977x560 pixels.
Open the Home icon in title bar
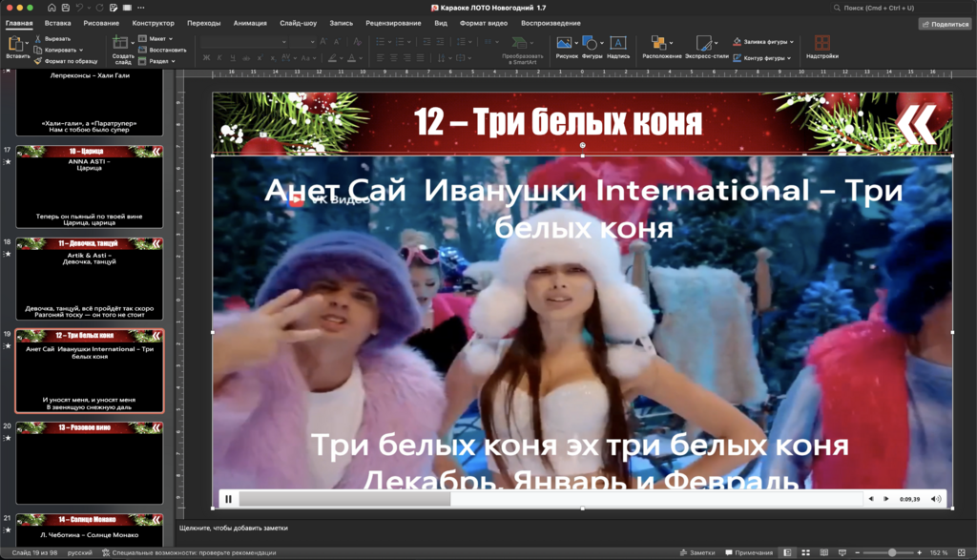(52, 8)
